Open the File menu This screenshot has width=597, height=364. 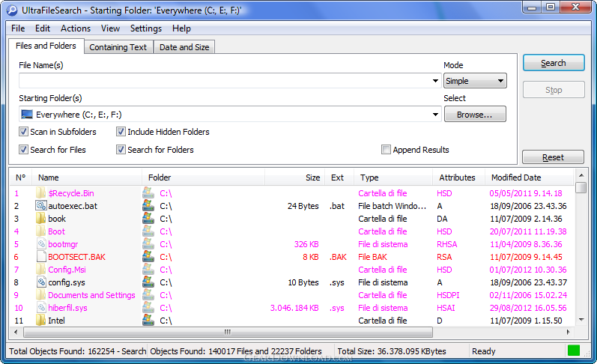pyautogui.click(x=18, y=28)
